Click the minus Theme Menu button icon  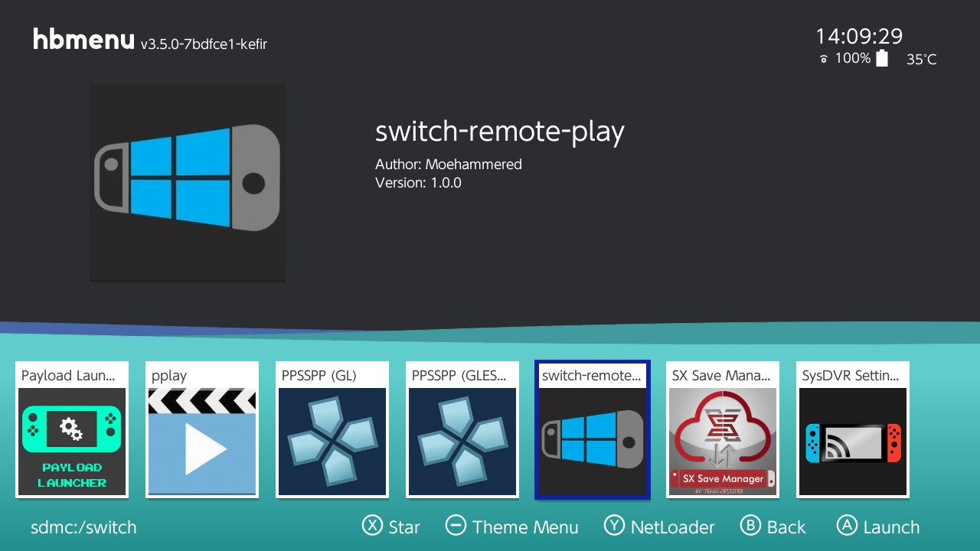click(x=456, y=525)
